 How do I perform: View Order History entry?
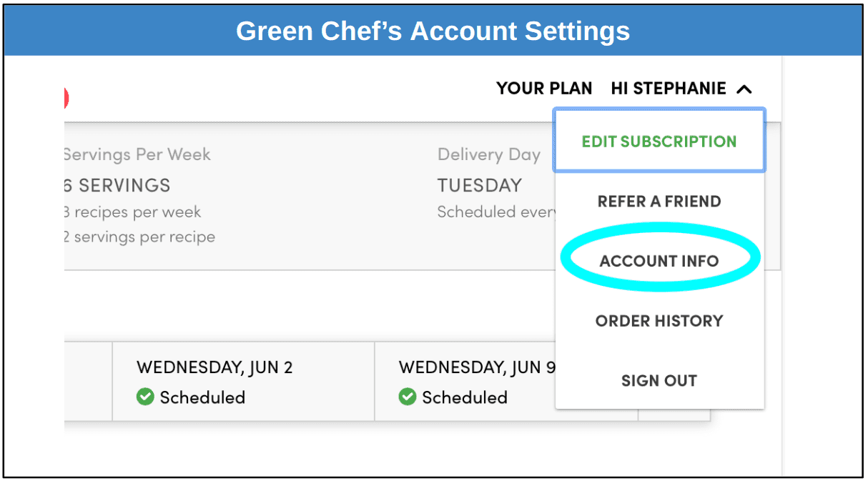tap(659, 321)
